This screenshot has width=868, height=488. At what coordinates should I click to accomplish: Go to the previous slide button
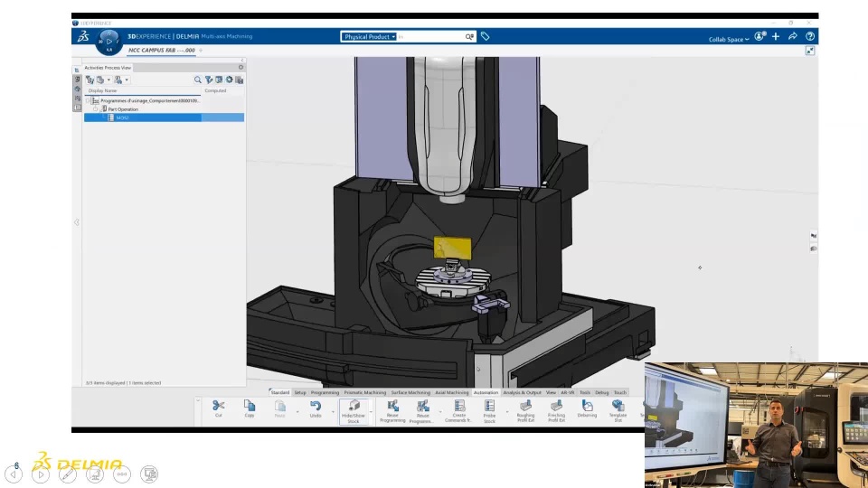coord(14,474)
